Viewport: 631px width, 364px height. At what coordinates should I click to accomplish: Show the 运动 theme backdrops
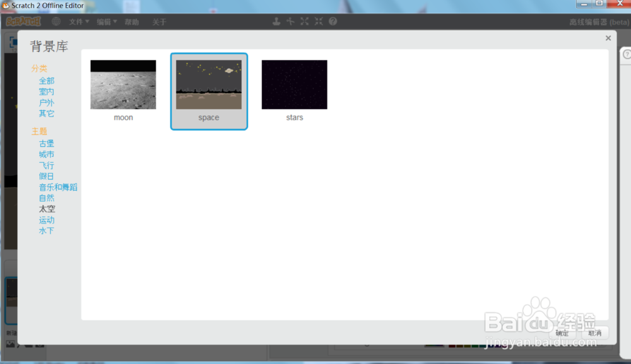[47, 220]
